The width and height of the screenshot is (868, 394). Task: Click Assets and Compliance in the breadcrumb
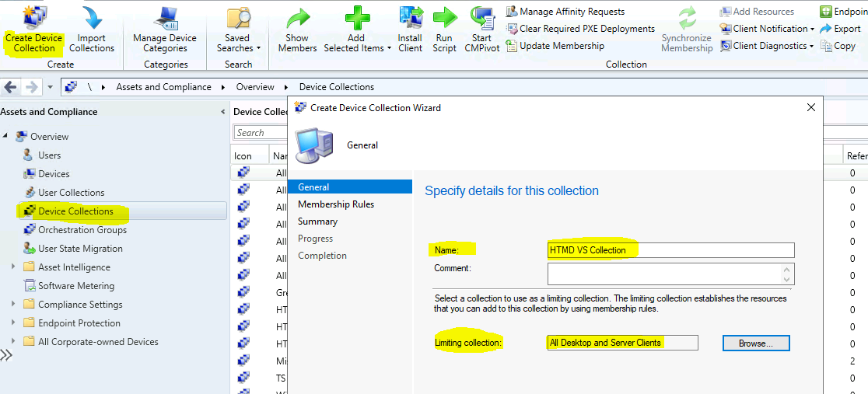164,87
